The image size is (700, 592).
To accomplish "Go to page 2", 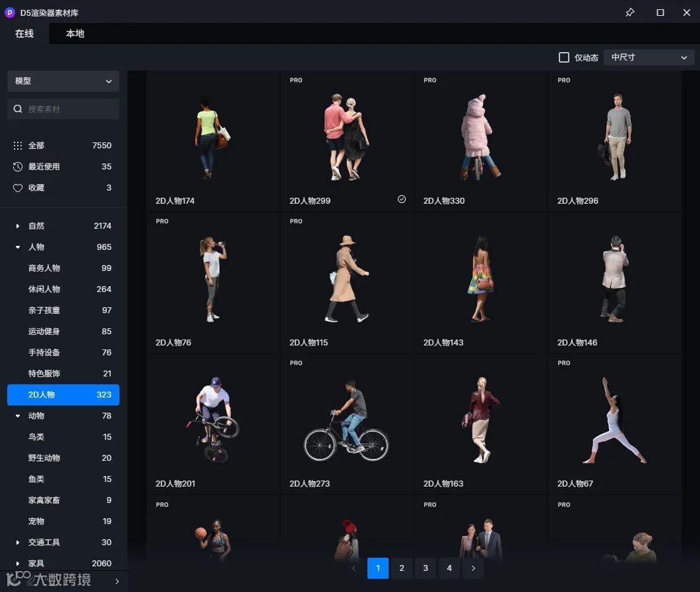I will tap(402, 568).
